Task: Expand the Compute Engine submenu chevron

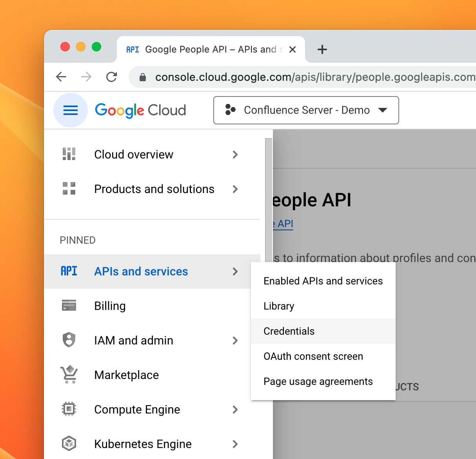Action: (x=235, y=410)
